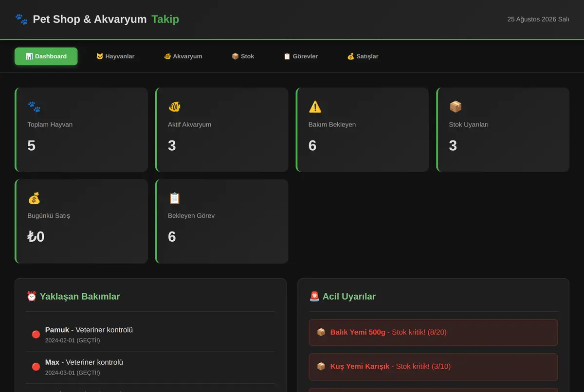Go to the Stok tab
Viewport: 584px width, 392px height.
click(243, 56)
